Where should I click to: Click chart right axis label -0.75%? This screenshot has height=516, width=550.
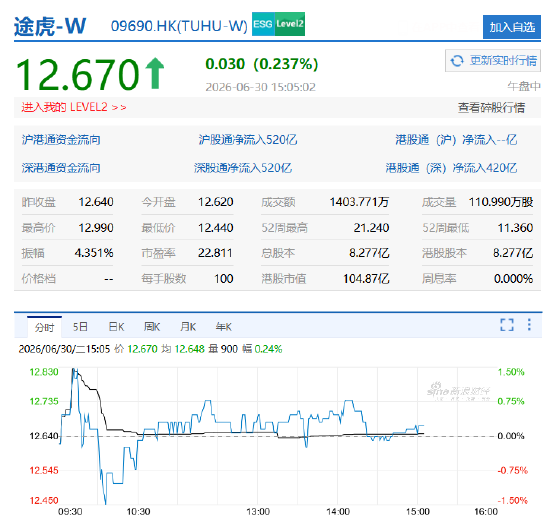[512, 470]
